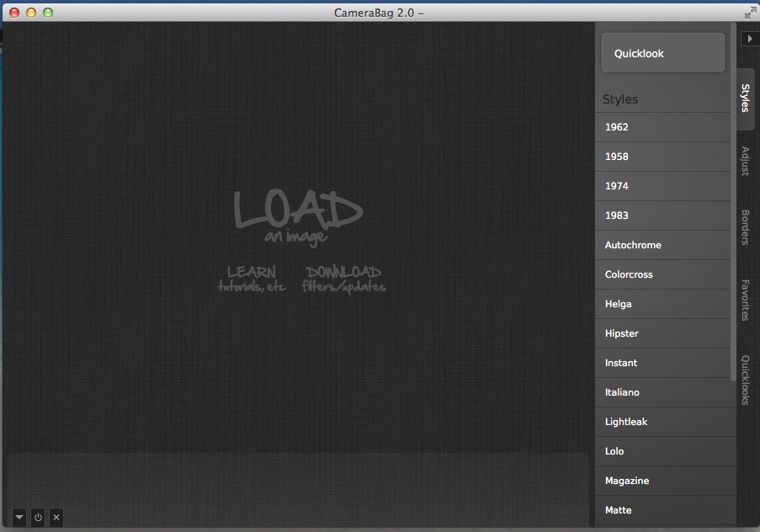Click the X icon in bottom tray

56,517
